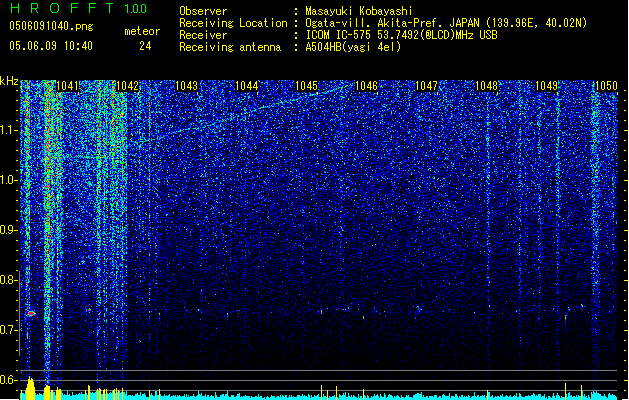
Task: Click the meteor count label
Action: (x=142, y=31)
